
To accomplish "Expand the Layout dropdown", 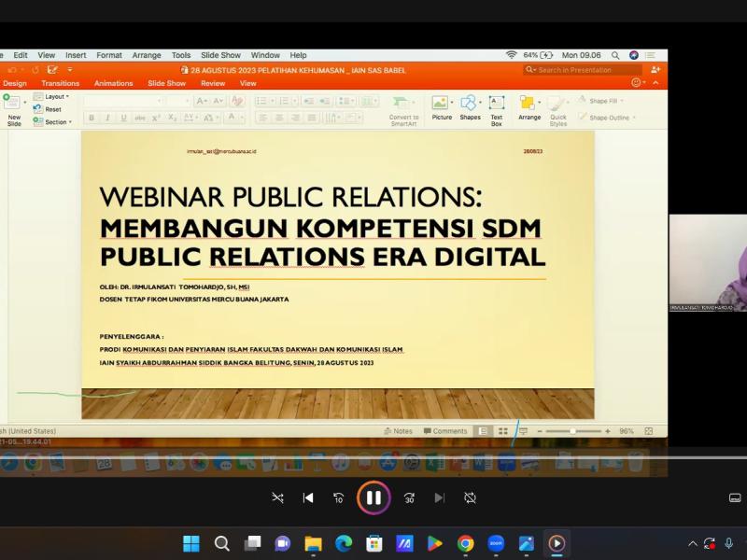I will click(x=55, y=96).
